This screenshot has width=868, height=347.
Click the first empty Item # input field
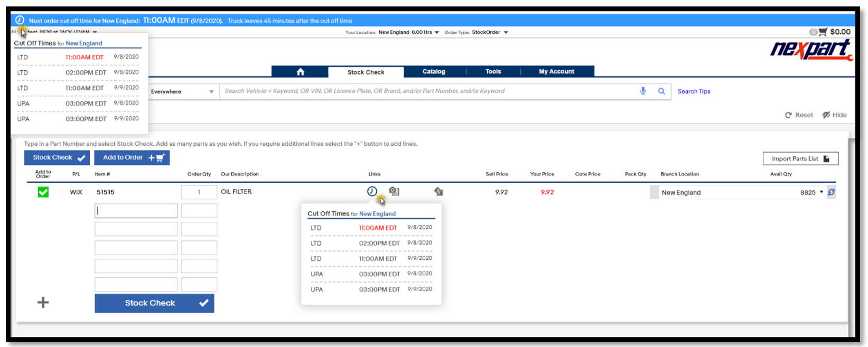point(136,211)
